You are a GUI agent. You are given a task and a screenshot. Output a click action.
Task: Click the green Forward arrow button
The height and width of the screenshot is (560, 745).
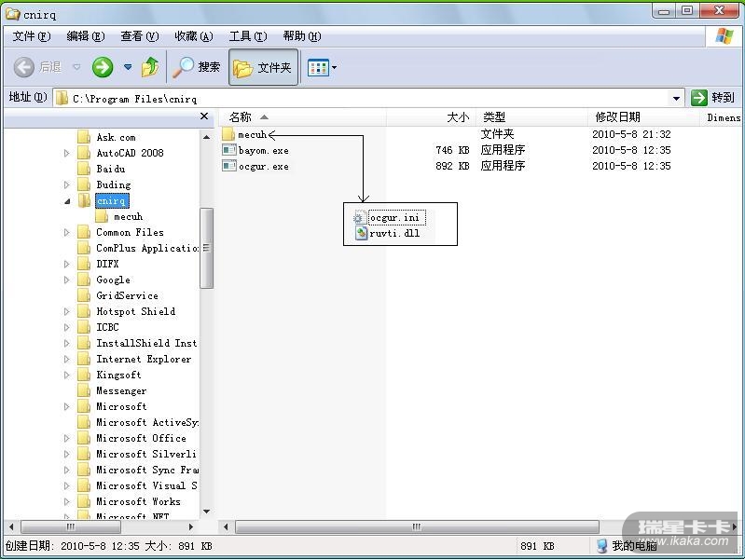103,67
